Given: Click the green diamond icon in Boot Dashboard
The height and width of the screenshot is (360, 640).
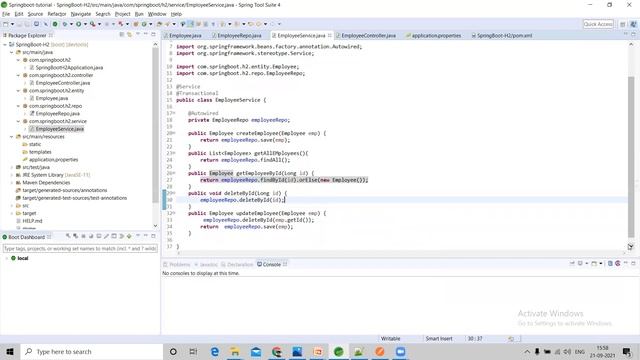Looking at the screenshot, I should 129,236.
